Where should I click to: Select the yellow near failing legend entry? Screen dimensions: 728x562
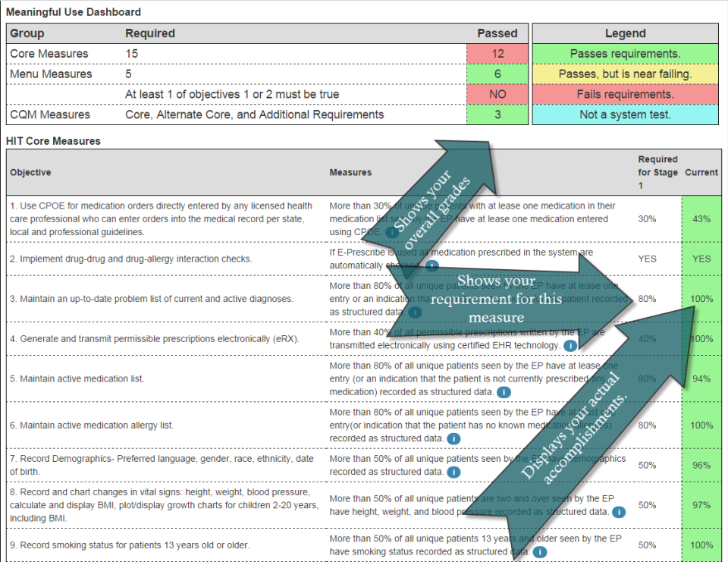click(625, 74)
